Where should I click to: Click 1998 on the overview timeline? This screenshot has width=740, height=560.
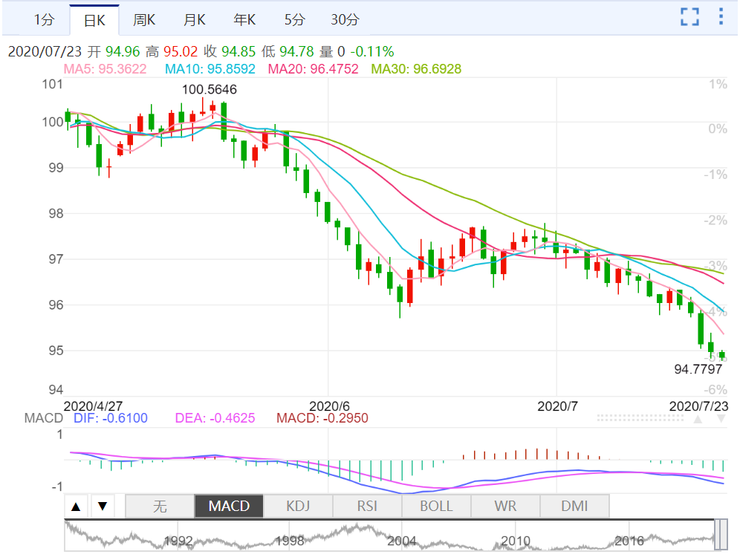tap(289, 541)
